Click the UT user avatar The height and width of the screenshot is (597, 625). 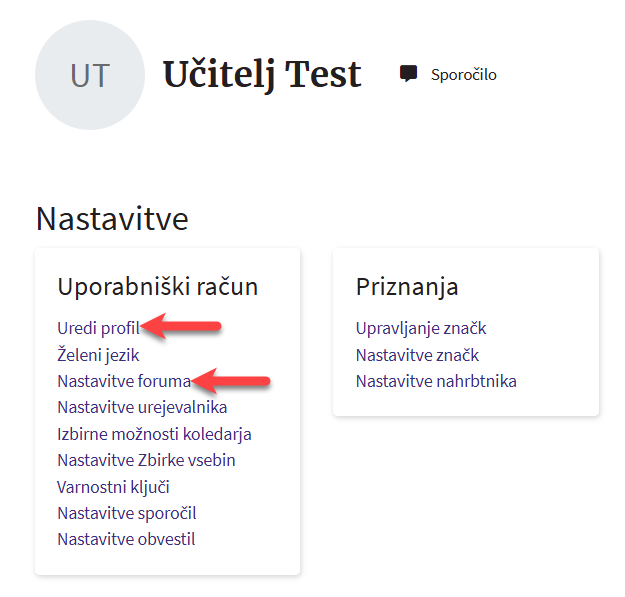[90, 75]
